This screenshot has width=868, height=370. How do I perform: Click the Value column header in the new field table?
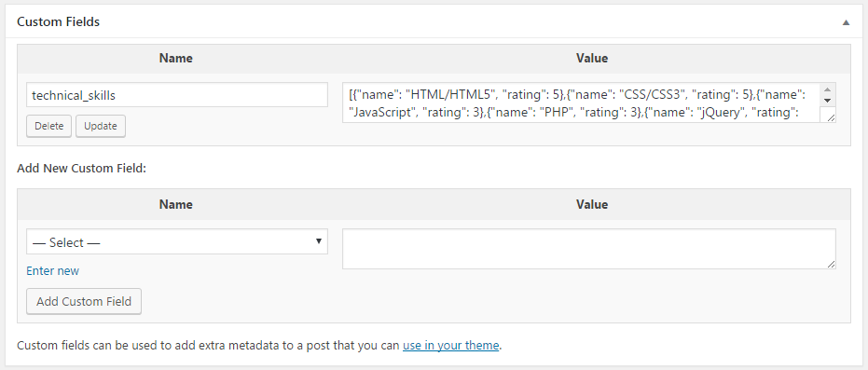tap(592, 204)
